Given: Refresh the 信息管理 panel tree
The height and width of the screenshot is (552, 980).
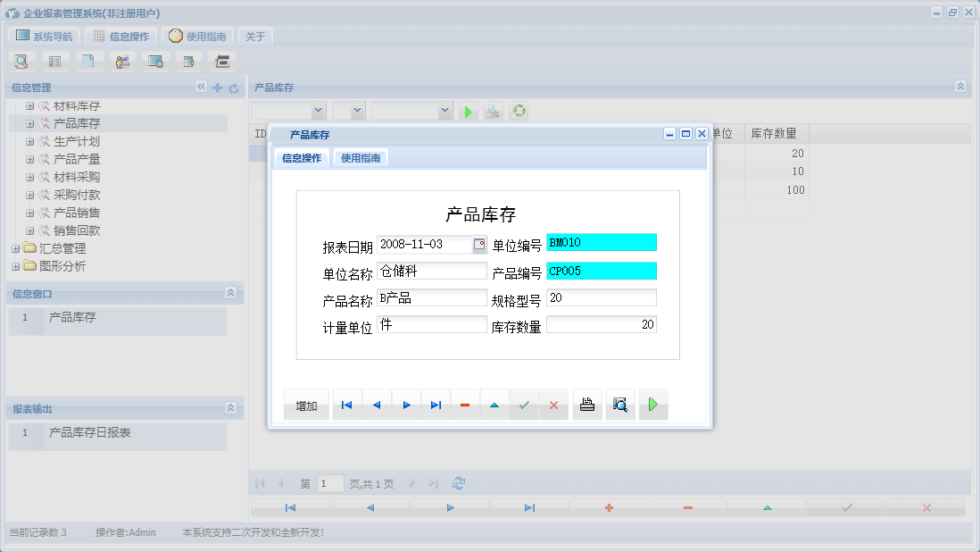Looking at the screenshot, I should 234,88.
